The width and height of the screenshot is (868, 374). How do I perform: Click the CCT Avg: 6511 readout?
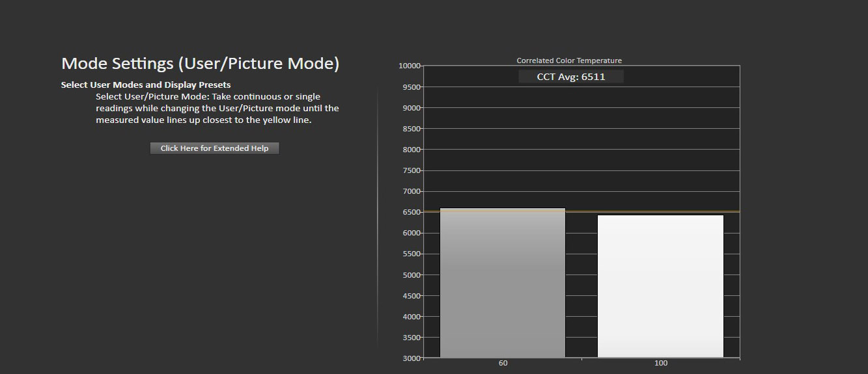pos(570,77)
